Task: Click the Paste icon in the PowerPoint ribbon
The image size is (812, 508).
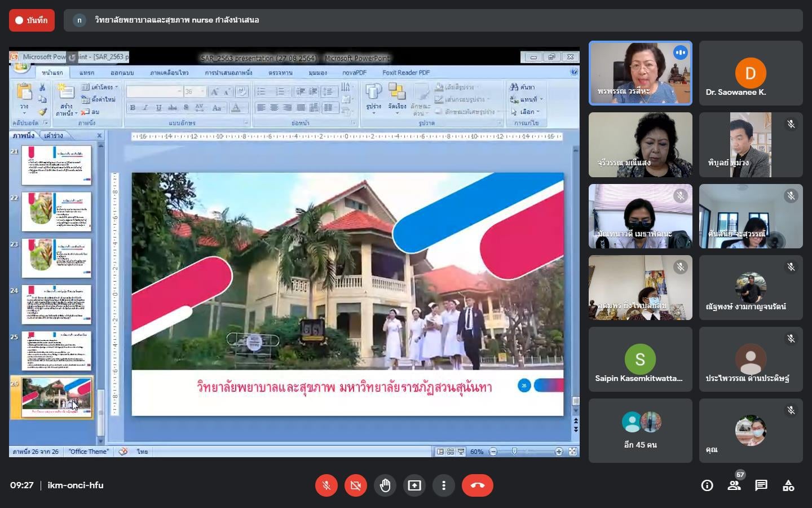Action: pyautogui.click(x=24, y=96)
